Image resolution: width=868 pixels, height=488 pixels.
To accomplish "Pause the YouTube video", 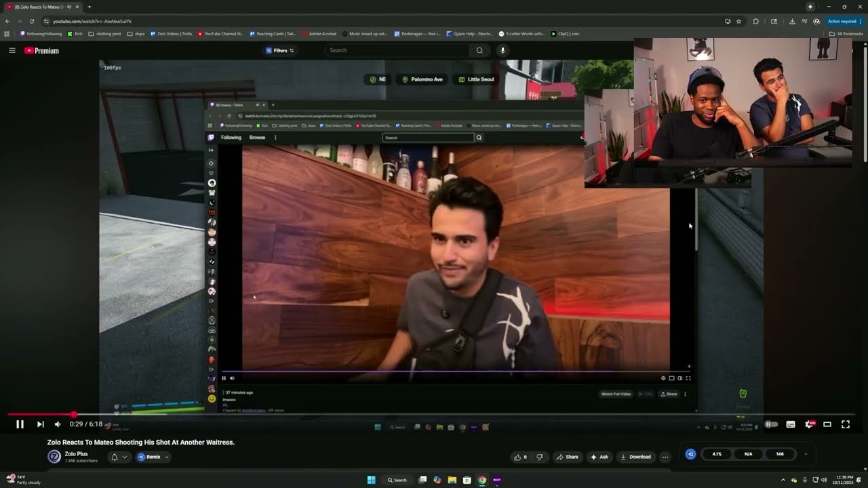I will point(20,424).
